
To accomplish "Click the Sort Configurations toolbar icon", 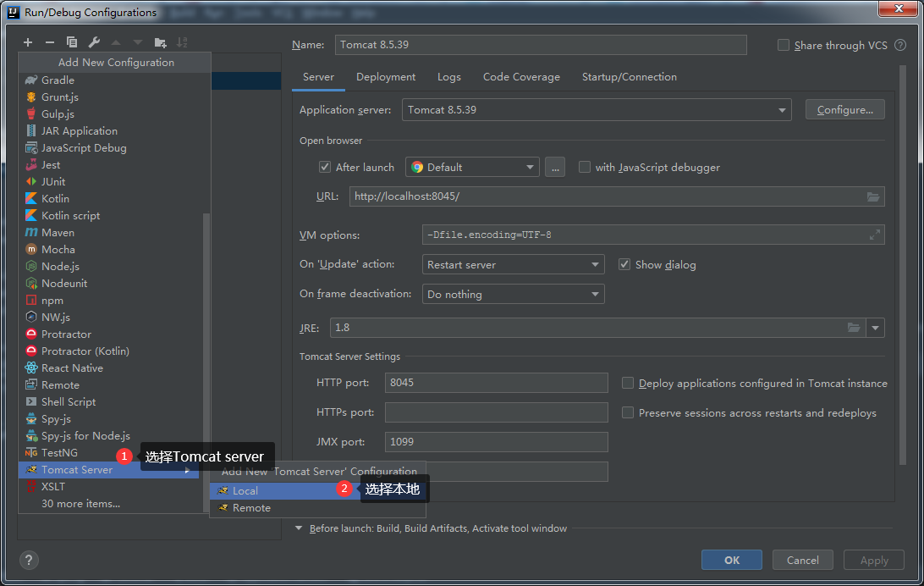I will tap(182, 42).
